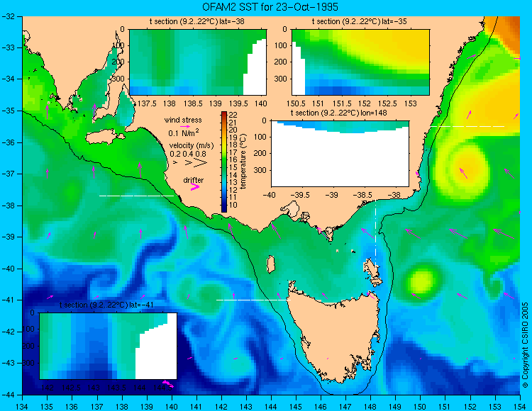
Task: Click the white dash-dot section line at longitude 148
Action: click(x=375, y=233)
